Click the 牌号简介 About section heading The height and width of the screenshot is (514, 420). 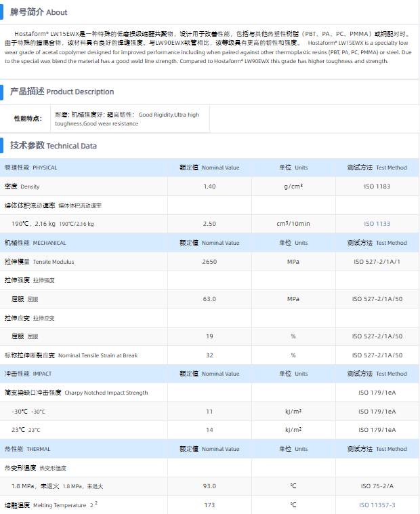point(38,12)
